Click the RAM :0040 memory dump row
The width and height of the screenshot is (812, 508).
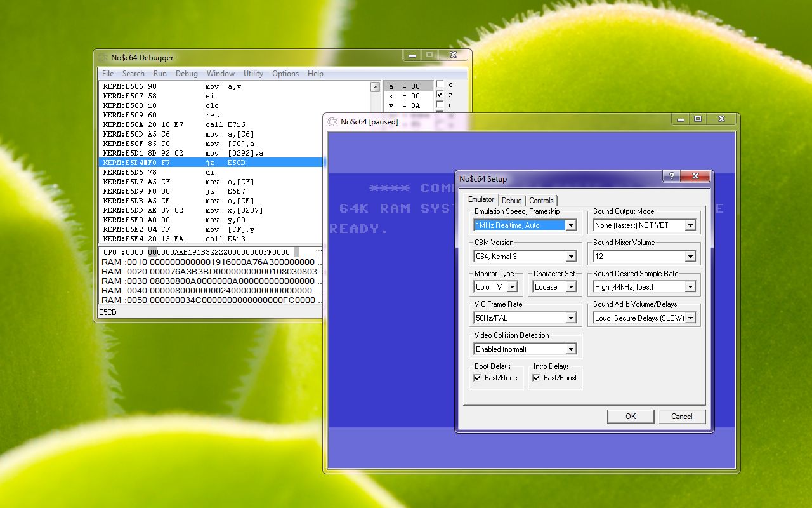point(211,290)
